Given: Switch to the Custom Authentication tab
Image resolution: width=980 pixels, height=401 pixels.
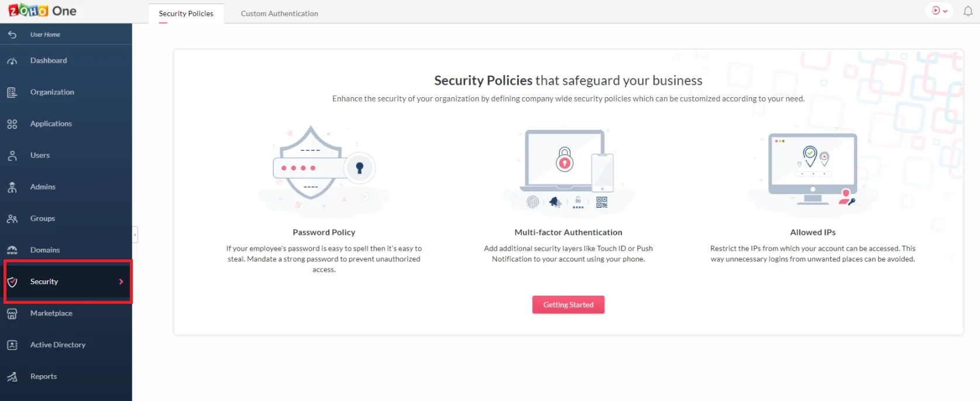Looking at the screenshot, I should (x=280, y=13).
